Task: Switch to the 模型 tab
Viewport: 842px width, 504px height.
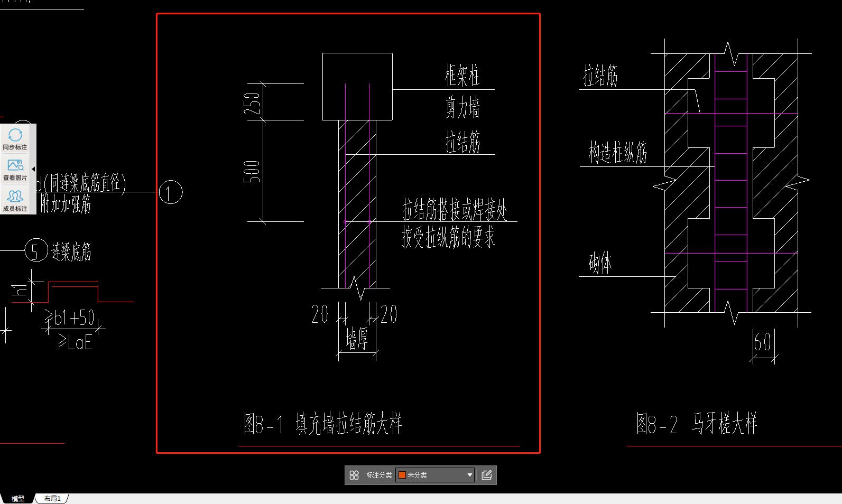Action: 18,499
